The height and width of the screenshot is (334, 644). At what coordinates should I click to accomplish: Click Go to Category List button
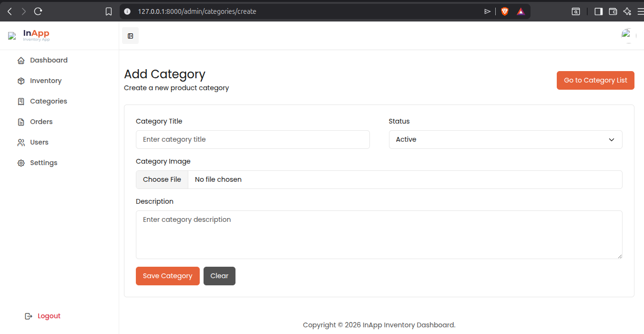tap(595, 80)
